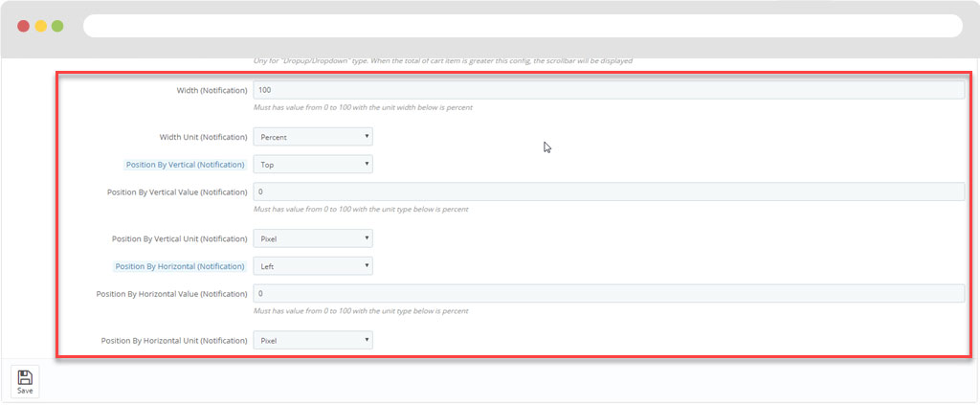Viewport: 980px width, 405px height.
Task: Click the highlighted Position By Horizontal (Notification) label
Action: [x=179, y=266]
